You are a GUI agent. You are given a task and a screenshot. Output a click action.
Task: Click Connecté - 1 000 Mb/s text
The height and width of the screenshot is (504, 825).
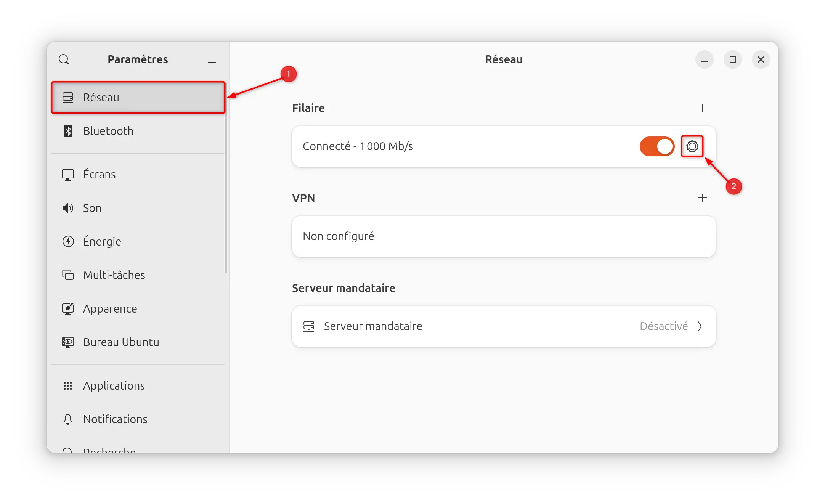point(358,146)
